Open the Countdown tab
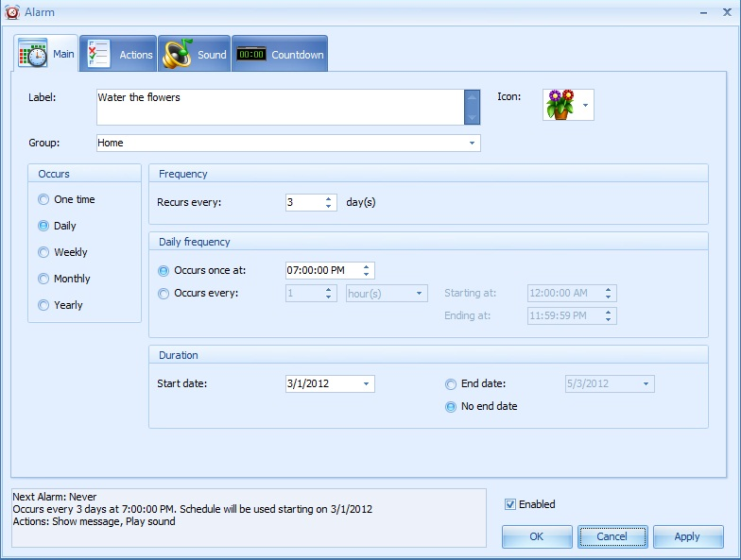Viewport: 741px width, 560px height. point(280,54)
